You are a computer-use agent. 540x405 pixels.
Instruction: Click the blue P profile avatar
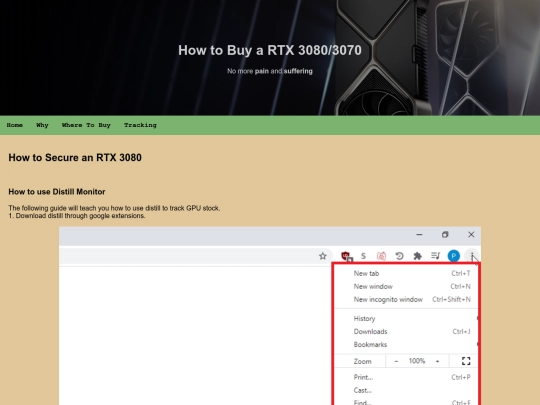pos(454,256)
